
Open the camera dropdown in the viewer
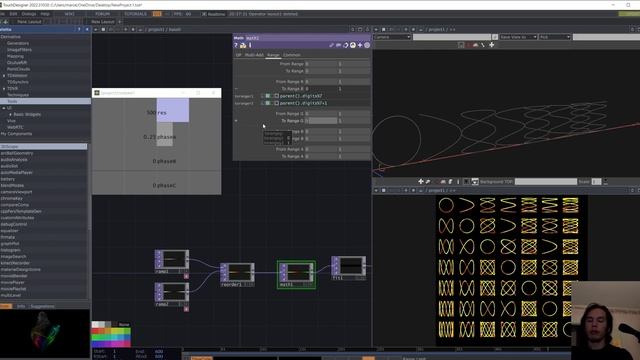tap(392, 37)
